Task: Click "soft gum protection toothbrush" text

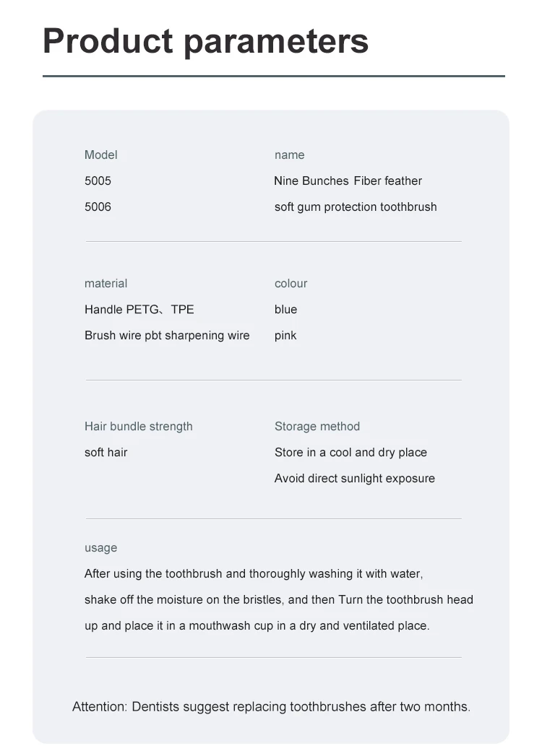Action: pos(355,207)
